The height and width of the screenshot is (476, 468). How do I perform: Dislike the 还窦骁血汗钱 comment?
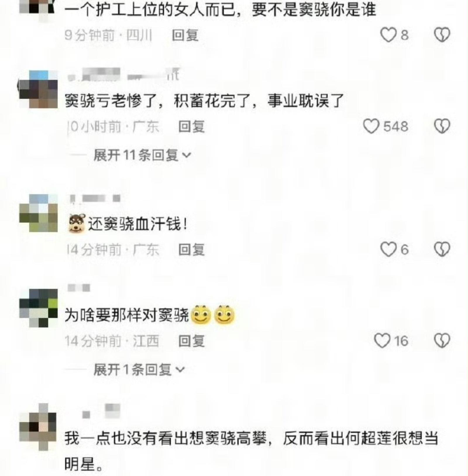click(x=442, y=250)
